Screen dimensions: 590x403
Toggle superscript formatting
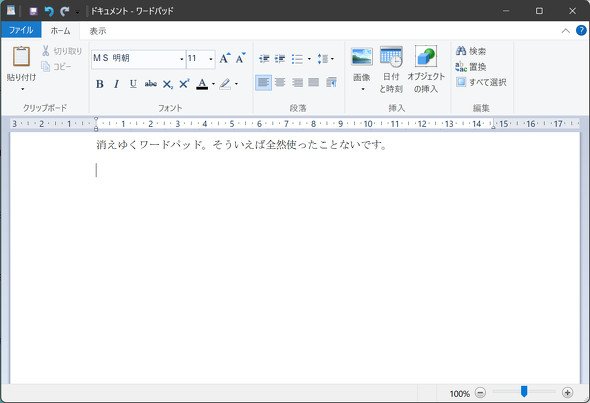coord(184,84)
